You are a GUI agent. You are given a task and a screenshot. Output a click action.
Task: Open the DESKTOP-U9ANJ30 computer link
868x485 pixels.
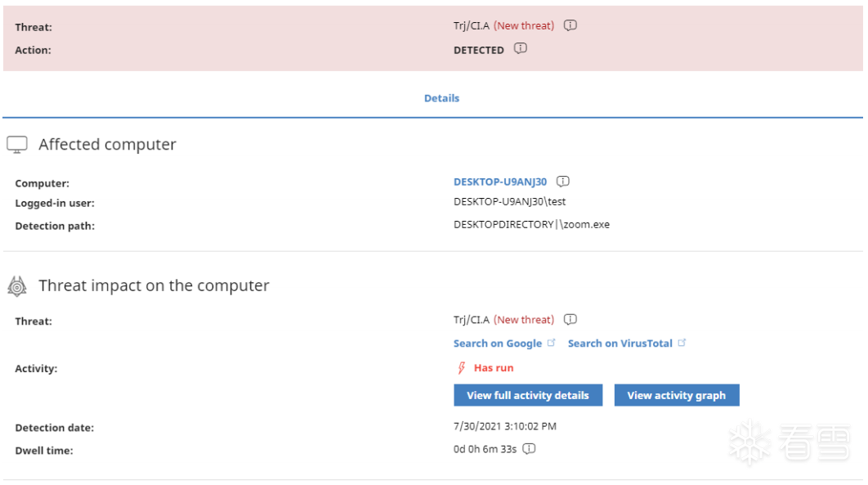click(x=500, y=182)
